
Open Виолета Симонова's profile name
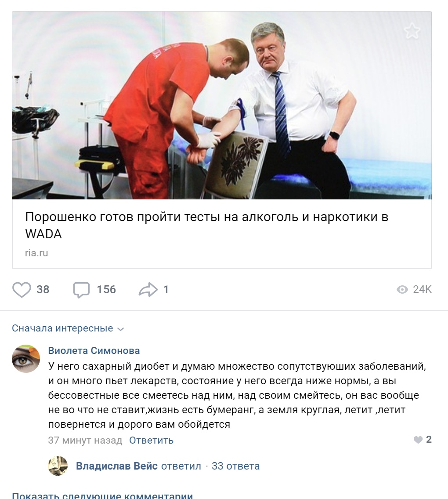(x=94, y=351)
